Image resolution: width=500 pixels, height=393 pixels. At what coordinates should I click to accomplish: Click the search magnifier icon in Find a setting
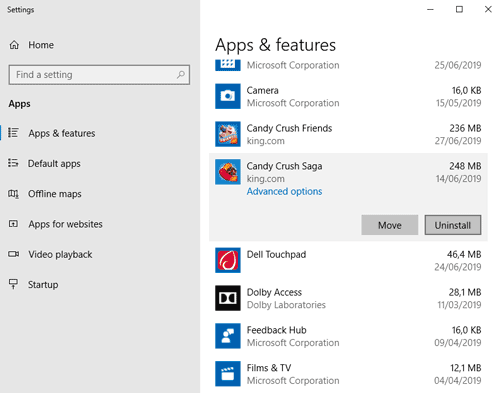(x=181, y=75)
